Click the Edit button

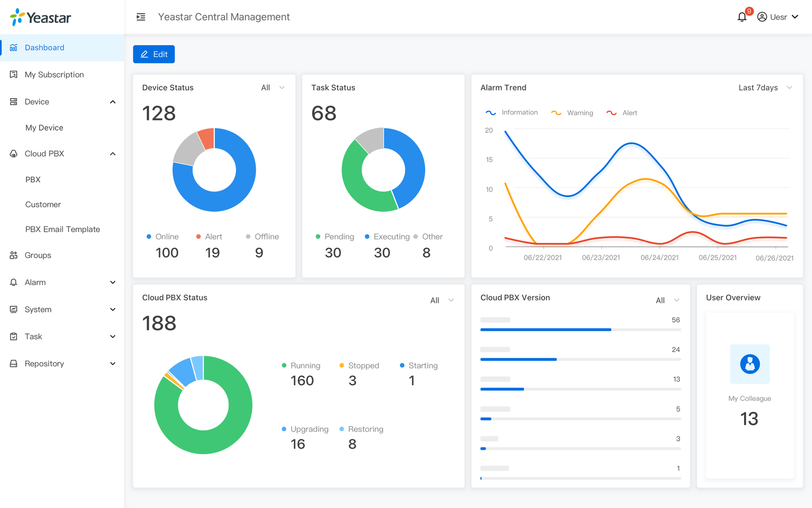[154, 54]
